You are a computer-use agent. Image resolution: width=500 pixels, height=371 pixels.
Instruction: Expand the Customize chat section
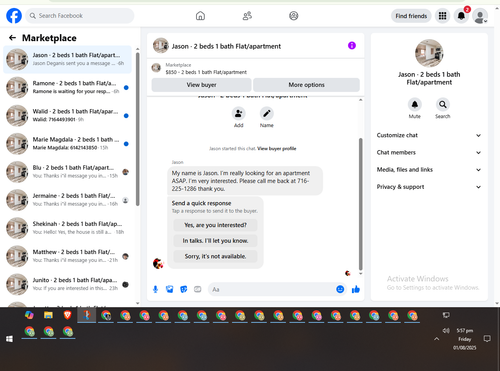429,135
